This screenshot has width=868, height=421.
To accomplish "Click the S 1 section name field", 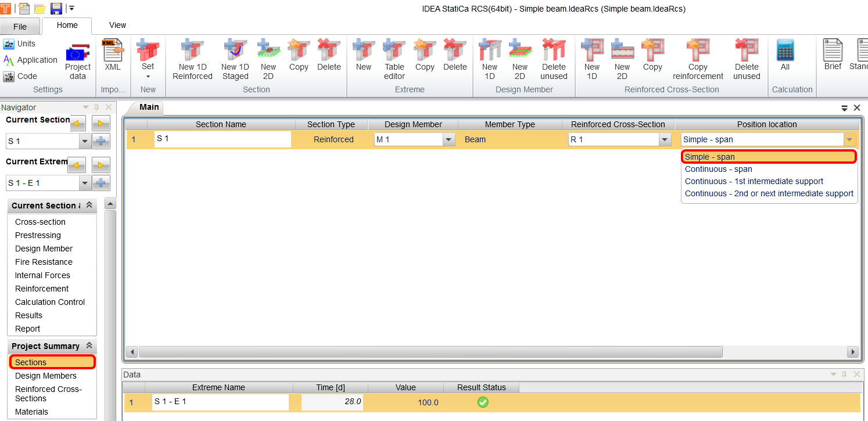I will point(223,139).
